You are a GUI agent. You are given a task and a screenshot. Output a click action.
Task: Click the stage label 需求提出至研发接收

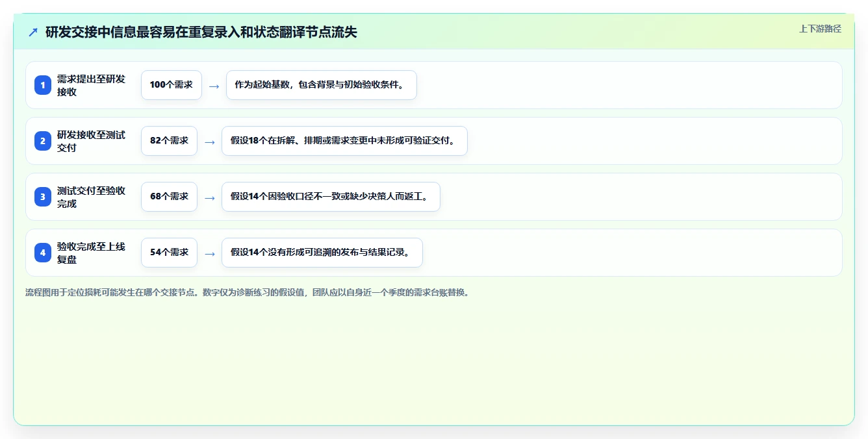pyautogui.click(x=91, y=85)
